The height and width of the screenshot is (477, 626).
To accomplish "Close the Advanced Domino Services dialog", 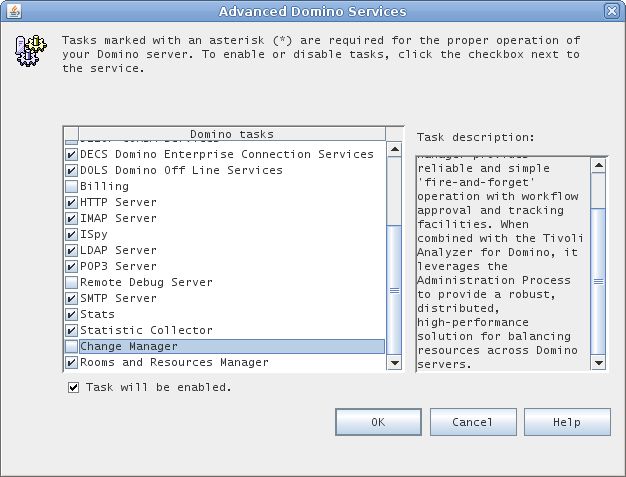I will pyautogui.click(x=612, y=11).
